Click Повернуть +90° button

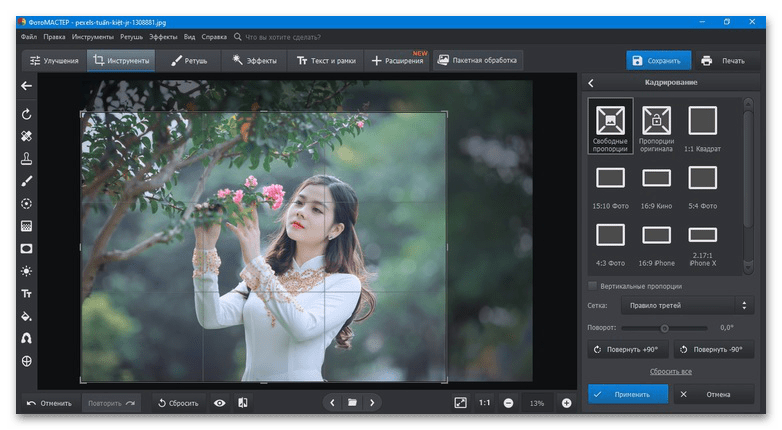click(x=628, y=349)
